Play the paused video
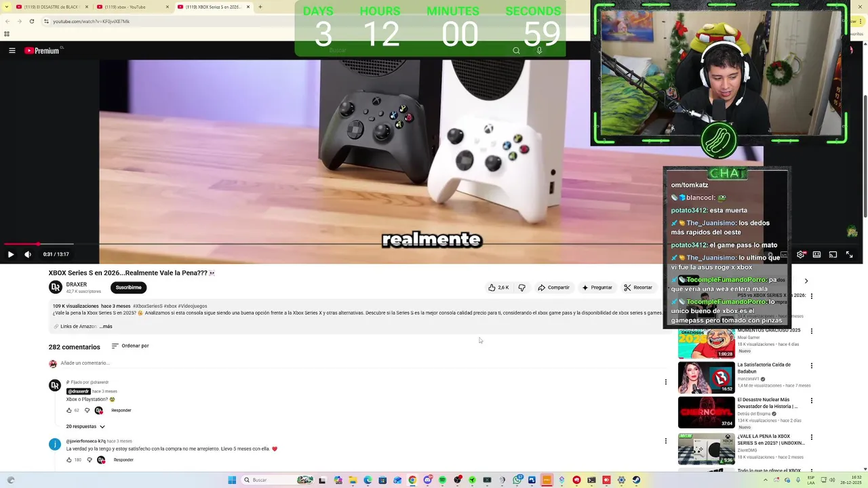868x488 pixels. coord(10,254)
